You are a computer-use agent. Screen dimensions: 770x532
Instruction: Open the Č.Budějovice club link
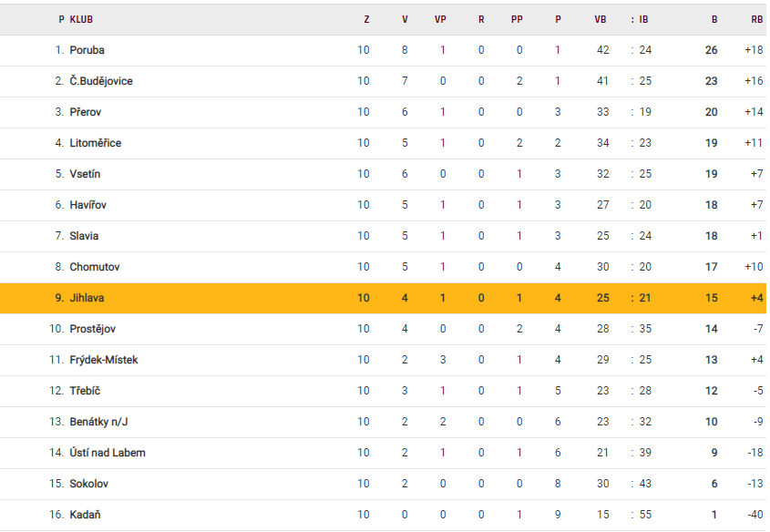click(100, 81)
